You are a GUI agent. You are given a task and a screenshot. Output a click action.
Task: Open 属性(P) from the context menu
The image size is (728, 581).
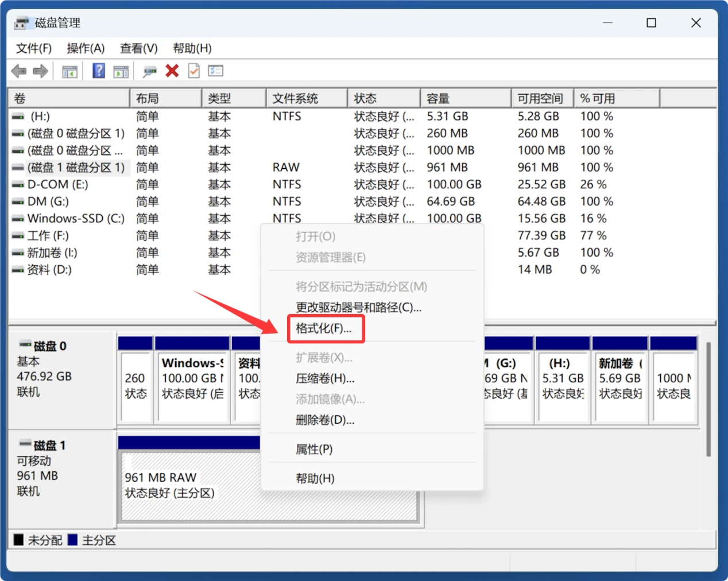click(x=314, y=449)
